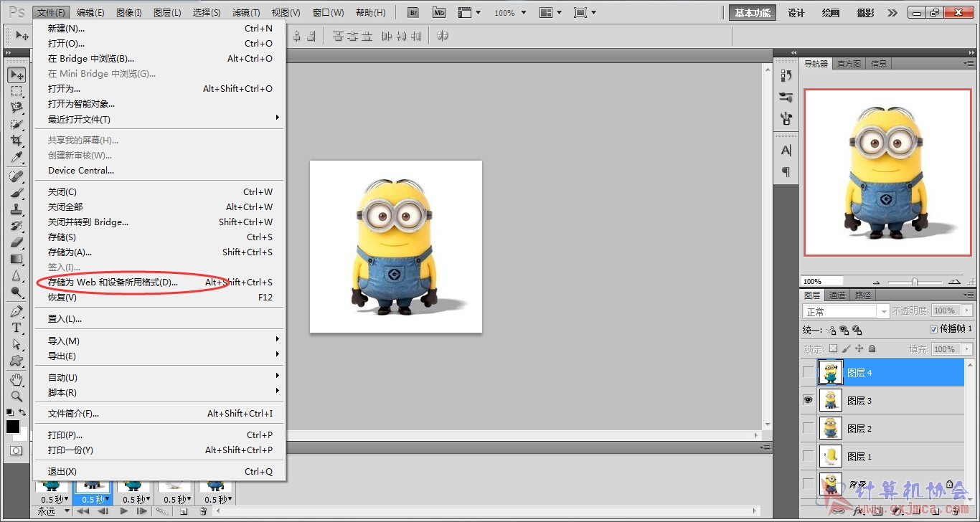Select the Rectangular Marquee tool

pos(16,92)
